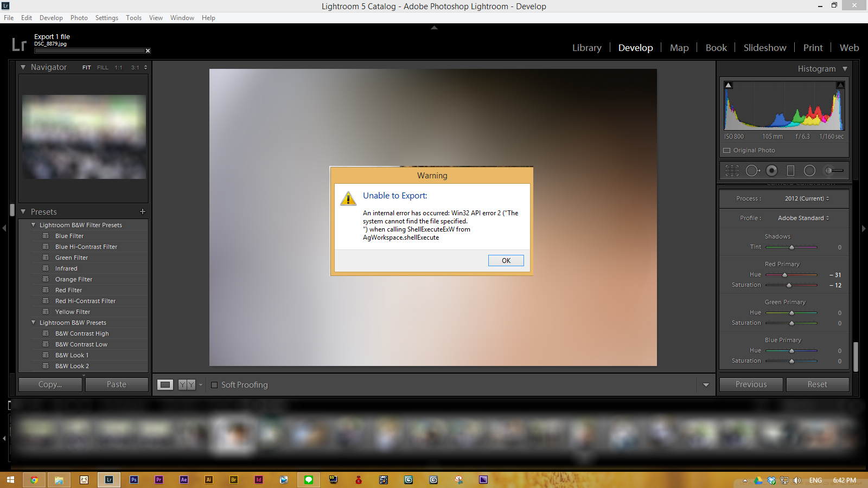
Task: Open Adobe Bridge from the taskbar
Action: pos(234,480)
